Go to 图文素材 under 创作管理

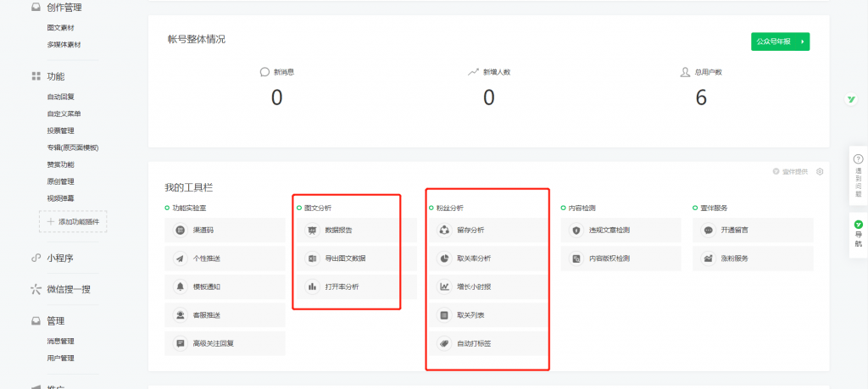click(x=61, y=27)
